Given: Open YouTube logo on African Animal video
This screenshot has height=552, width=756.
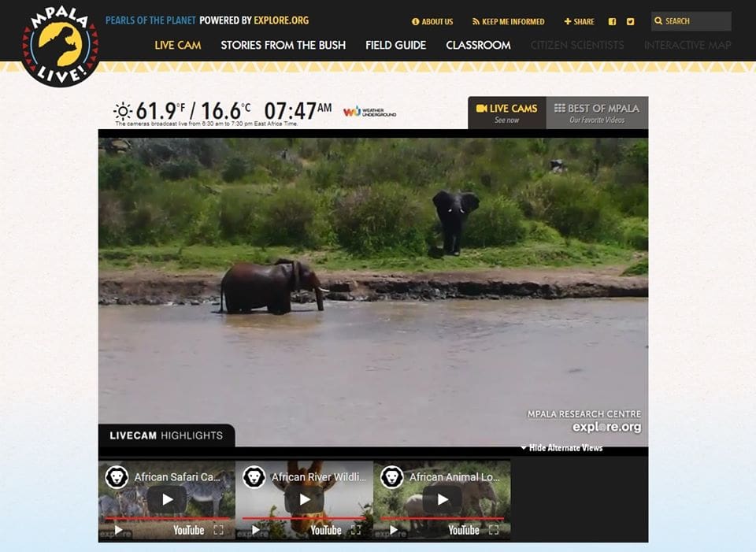Looking at the screenshot, I should (x=464, y=530).
